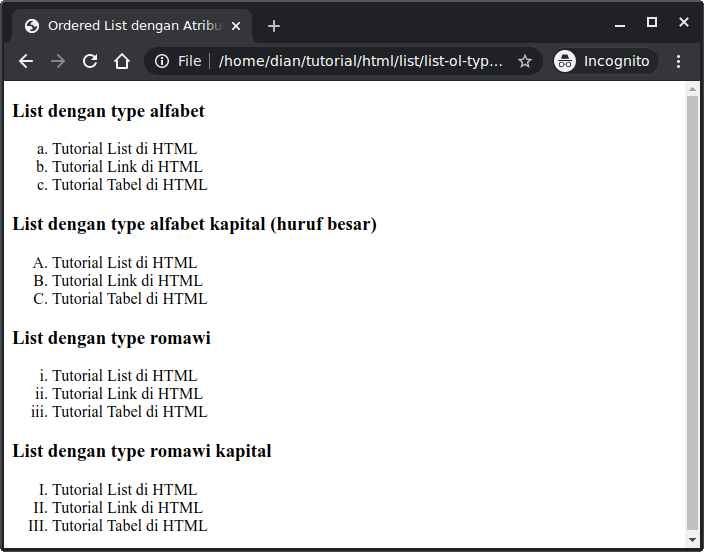Reload the current page
Image resolution: width=704 pixels, height=552 pixels.
point(90,61)
